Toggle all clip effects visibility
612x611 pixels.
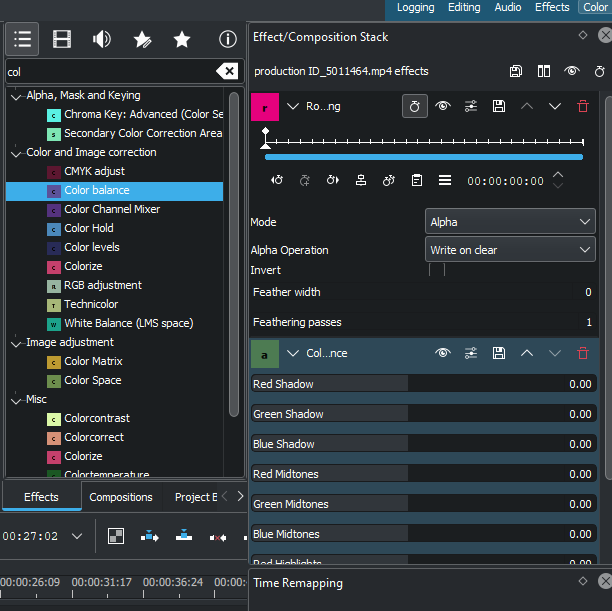click(572, 71)
